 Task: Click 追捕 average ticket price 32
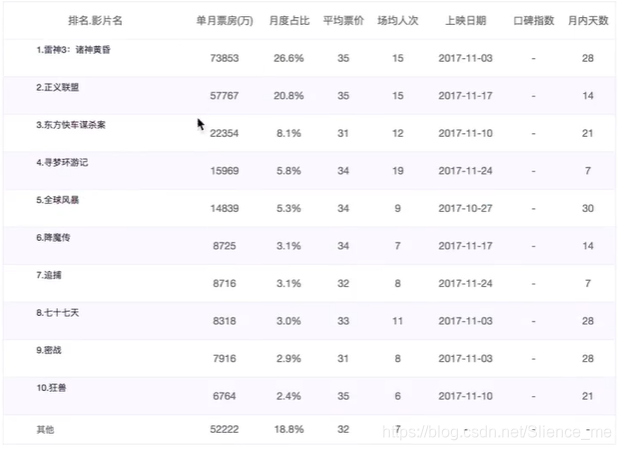tap(343, 284)
